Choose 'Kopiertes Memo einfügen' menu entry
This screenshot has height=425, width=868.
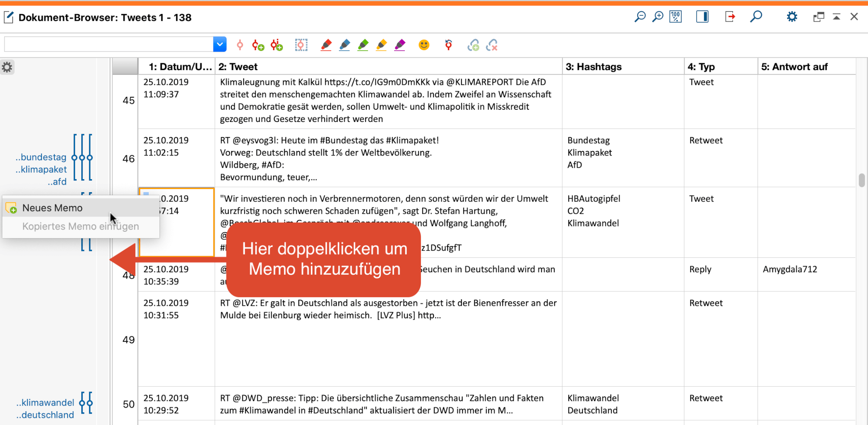click(x=81, y=227)
